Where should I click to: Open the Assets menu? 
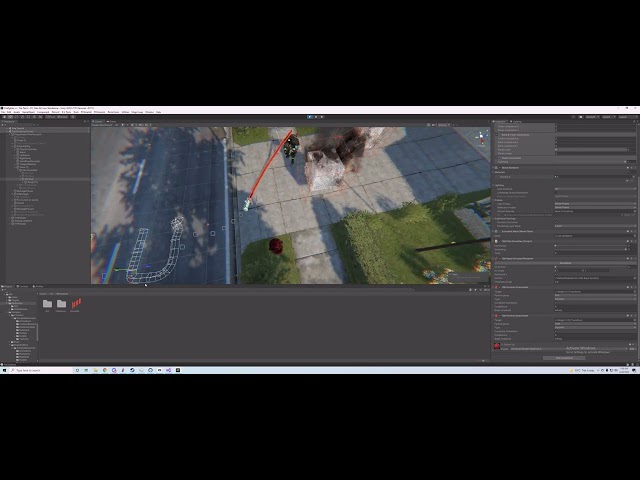(x=17, y=112)
